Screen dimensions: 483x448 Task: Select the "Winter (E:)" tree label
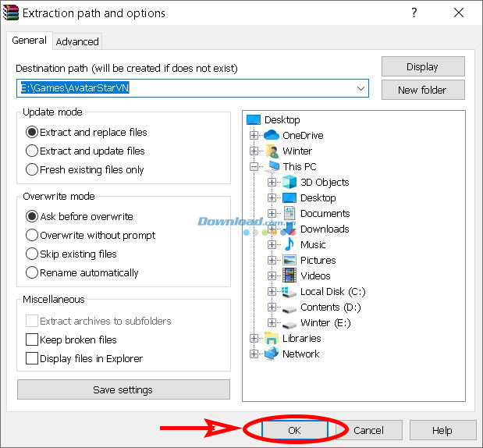tap(325, 322)
